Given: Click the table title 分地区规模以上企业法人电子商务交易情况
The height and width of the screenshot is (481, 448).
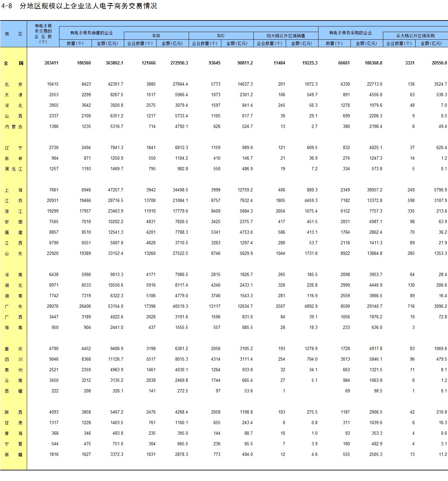Looking at the screenshot, I should [x=88, y=6].
